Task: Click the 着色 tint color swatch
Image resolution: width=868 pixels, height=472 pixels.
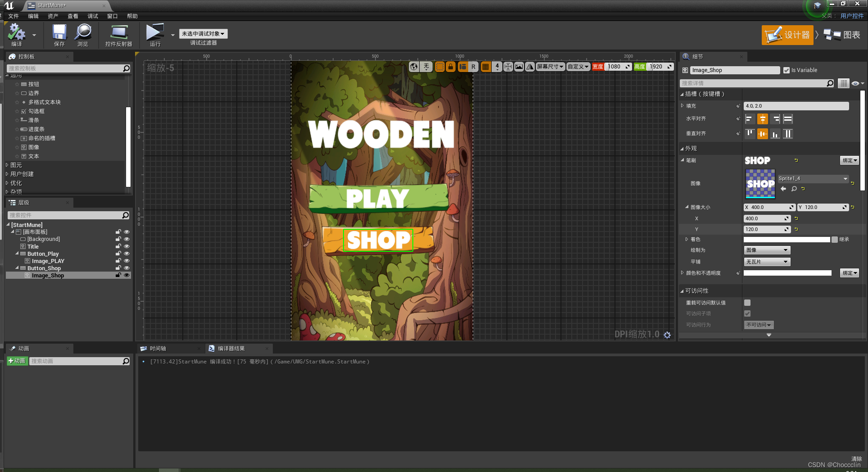Action: tap(787, 240)
